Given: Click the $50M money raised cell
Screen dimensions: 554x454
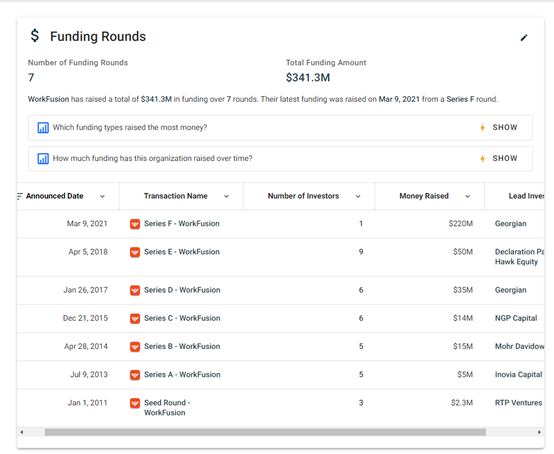Looking at the screenshot, I should (x=463, y=252).
